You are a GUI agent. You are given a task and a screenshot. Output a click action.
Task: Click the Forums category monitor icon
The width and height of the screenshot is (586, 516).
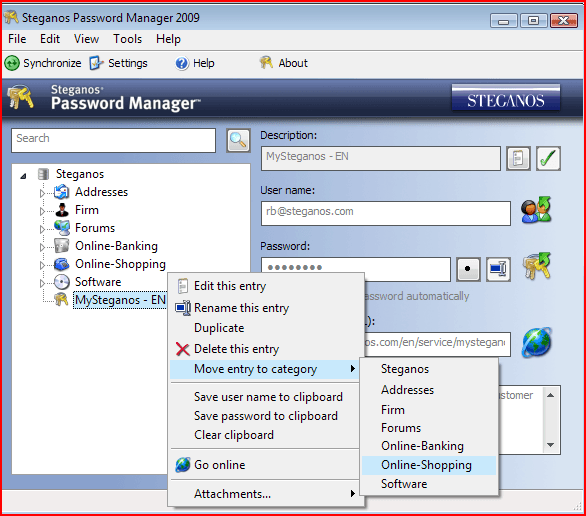click(62, 228)
